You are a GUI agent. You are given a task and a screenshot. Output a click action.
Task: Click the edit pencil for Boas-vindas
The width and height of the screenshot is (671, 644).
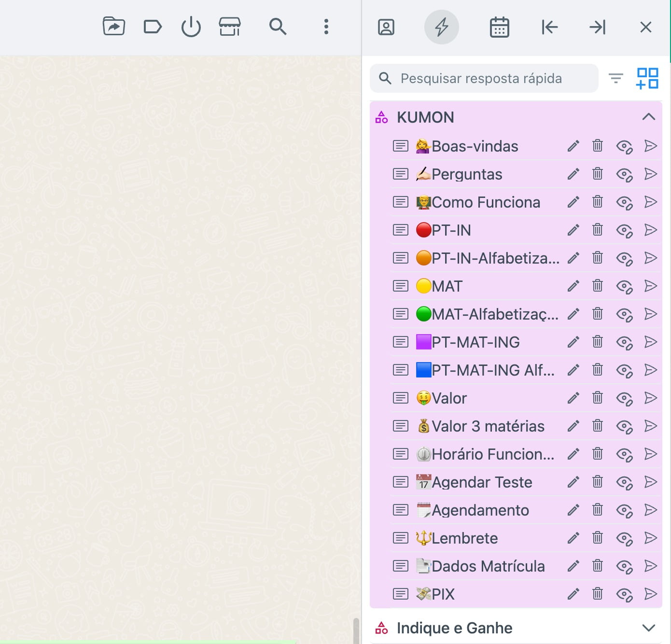[573, 146]
